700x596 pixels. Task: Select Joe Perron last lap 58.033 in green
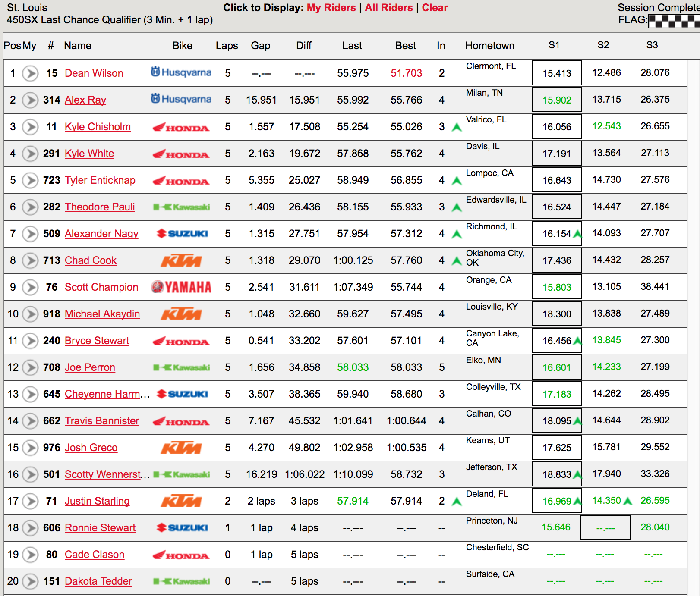tap(353, 367)
